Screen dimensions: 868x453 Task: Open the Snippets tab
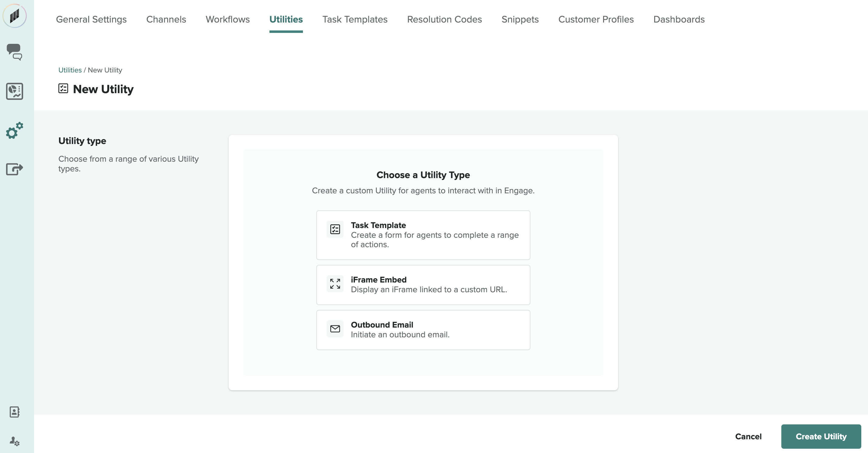click(x=519, y=19)
